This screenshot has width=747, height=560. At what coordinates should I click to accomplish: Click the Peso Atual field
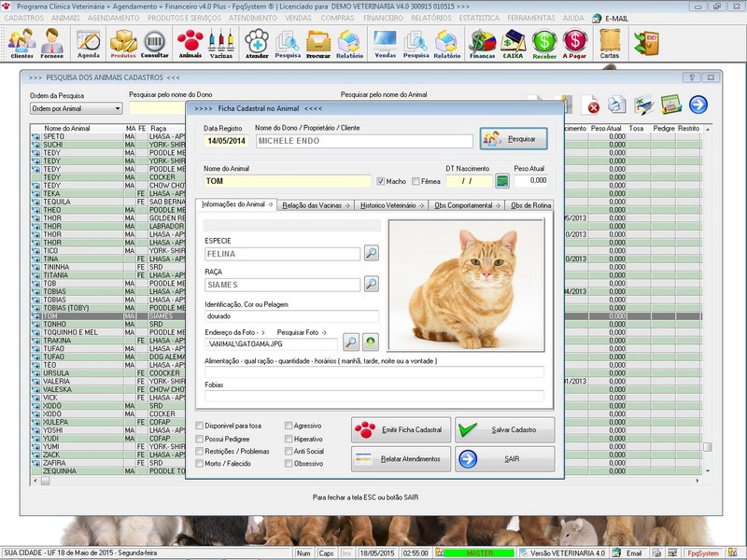[530, 180]
